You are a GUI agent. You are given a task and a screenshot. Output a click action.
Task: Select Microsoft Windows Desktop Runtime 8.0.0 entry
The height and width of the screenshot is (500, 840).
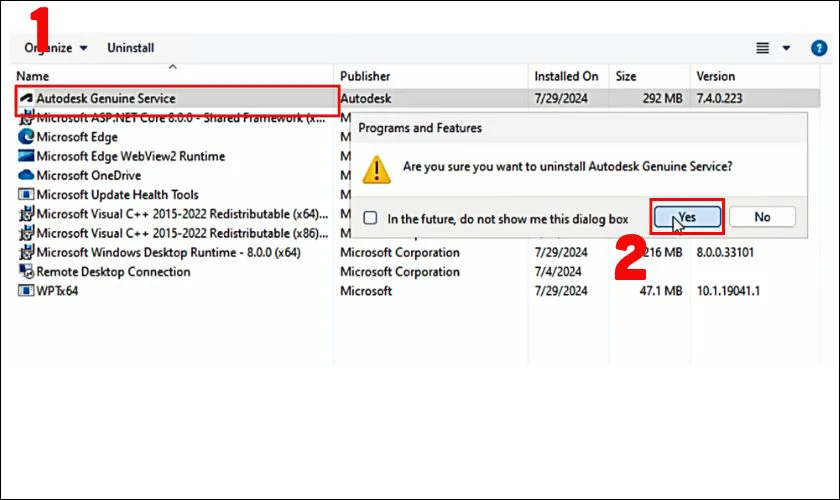pyautogui.click(x=168, y=252)
